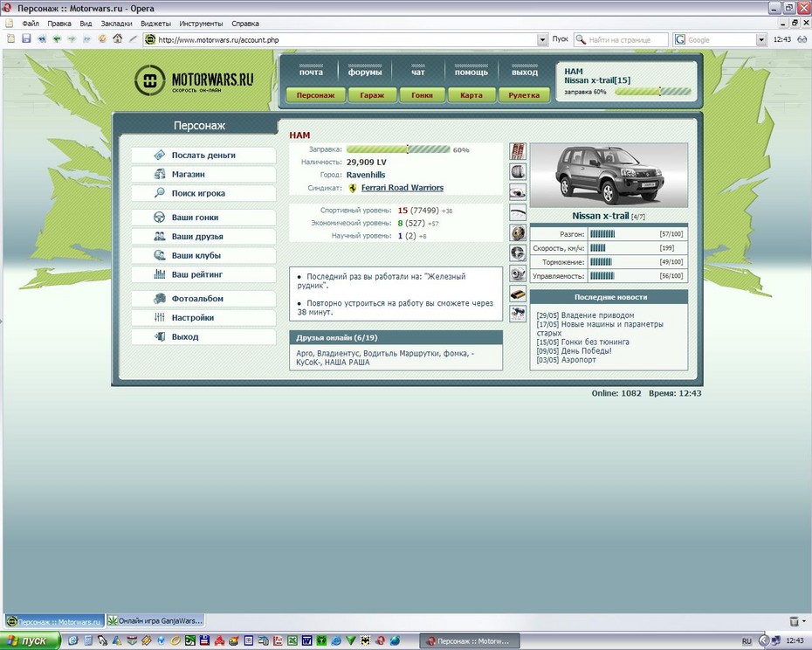Click the Гараж yellow nav button
The image size is (812, 650).
click(372, 95)
